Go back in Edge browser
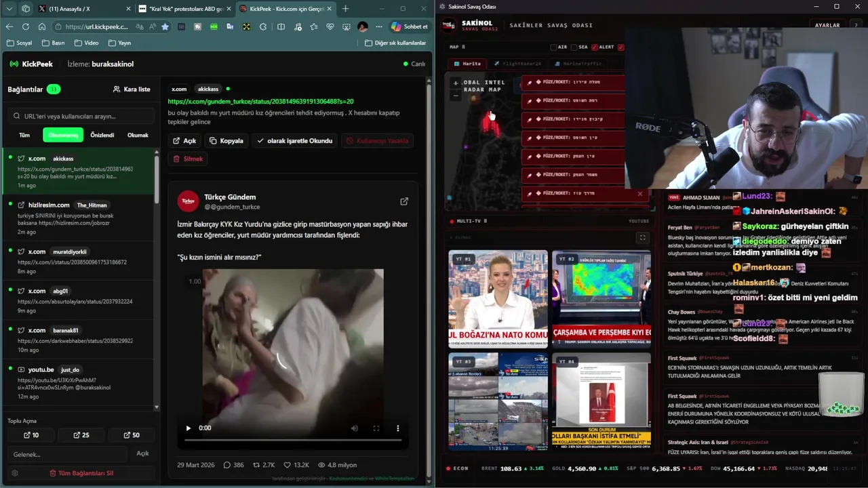The width and height of the screenshot is (868, 488). (9, 26)
